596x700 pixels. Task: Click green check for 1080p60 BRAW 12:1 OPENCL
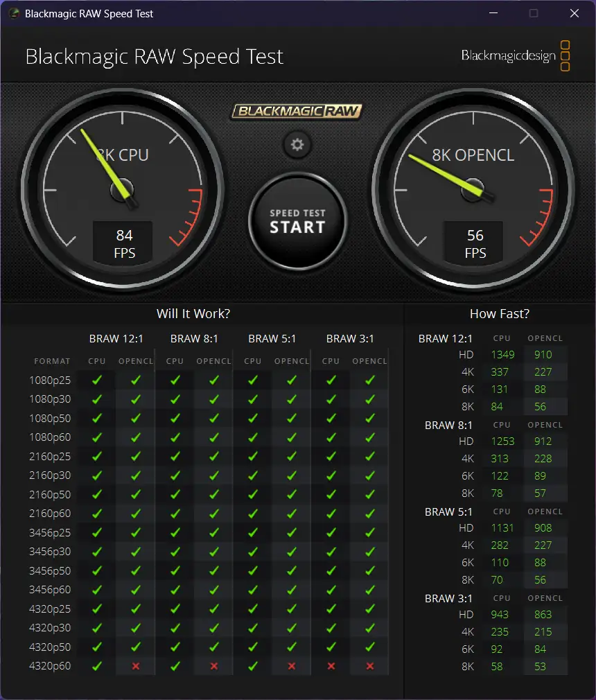pyautogui.click(x=136, y=437)
